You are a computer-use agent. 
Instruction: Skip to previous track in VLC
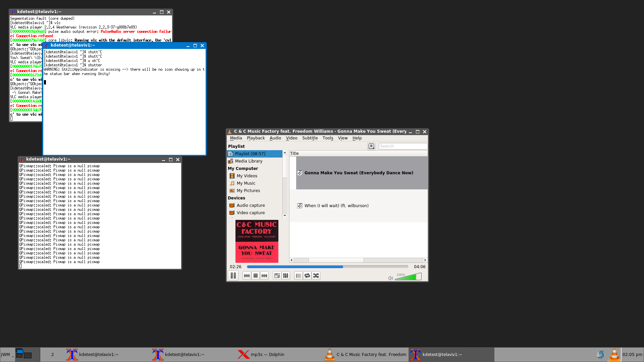point(247,276)
